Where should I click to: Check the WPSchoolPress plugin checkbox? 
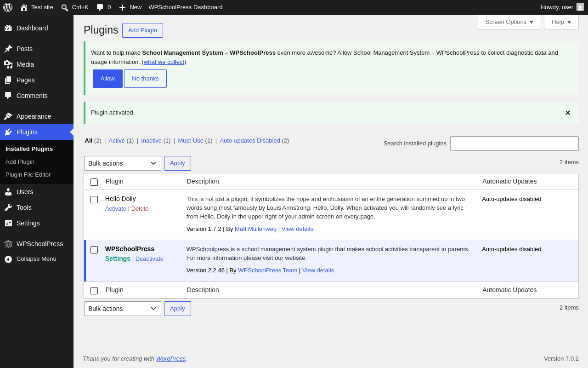(94, 250)
